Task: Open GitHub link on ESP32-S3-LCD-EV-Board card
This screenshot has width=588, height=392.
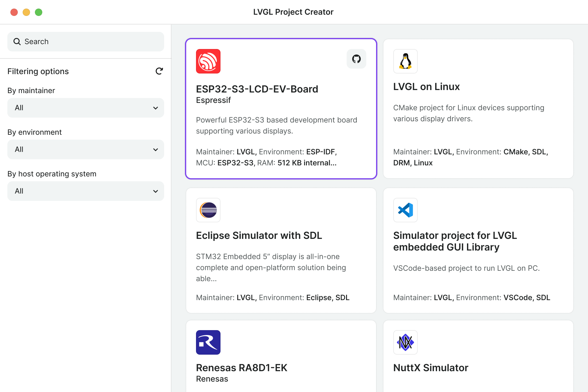Action: [356, 59]
